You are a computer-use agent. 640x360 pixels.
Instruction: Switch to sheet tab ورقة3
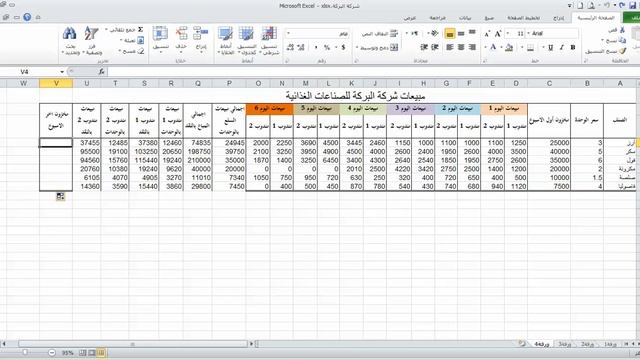(x=564, y=344)
